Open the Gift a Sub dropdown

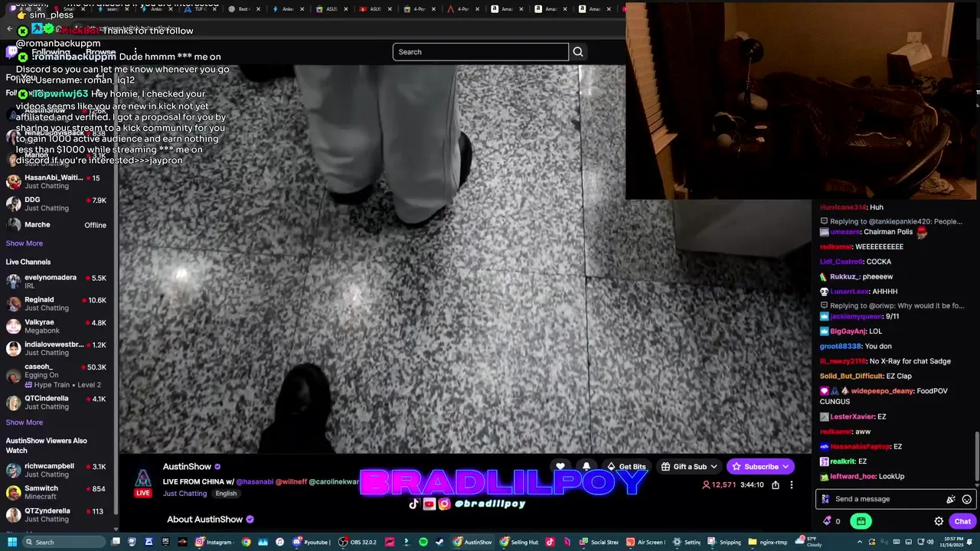pyautogui.click(x=689, y=467)
